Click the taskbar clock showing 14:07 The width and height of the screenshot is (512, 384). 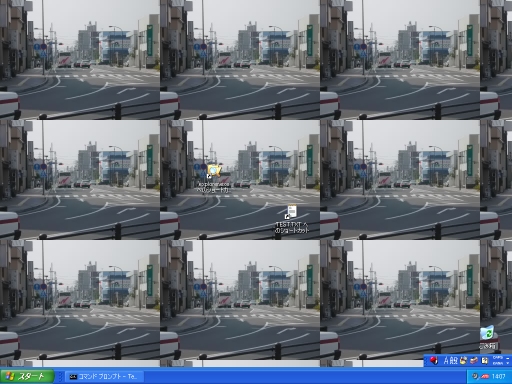pos(499,377)
